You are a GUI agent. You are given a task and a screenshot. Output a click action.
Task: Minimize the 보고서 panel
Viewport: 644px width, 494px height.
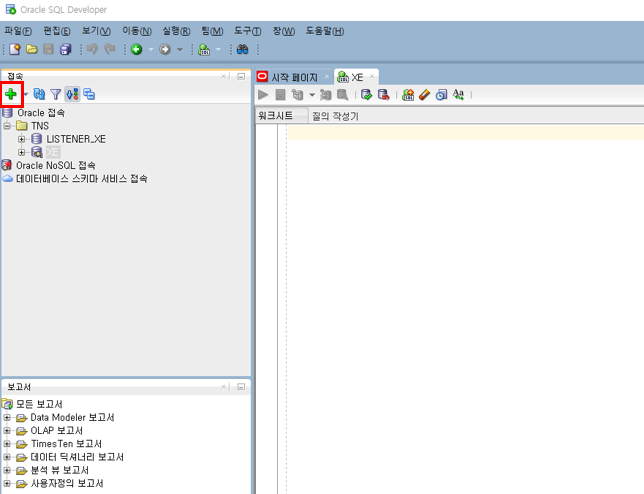coord(241,387)
